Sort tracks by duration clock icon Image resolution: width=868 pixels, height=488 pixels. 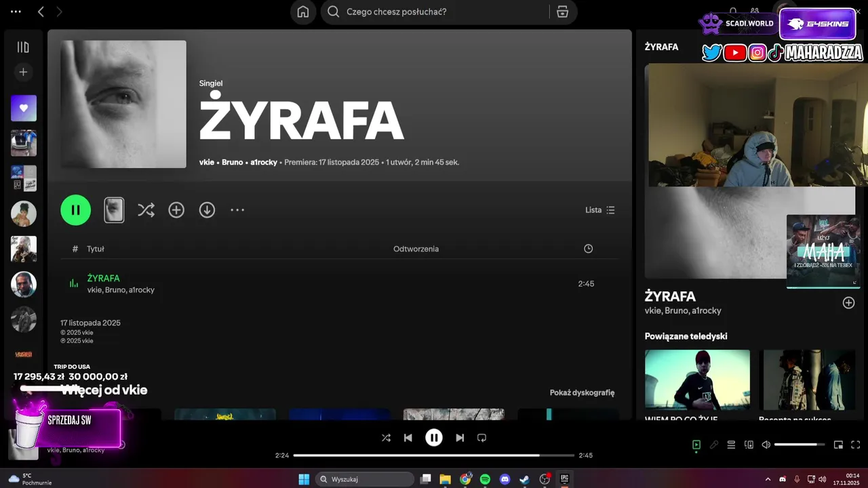click(588, 249)
